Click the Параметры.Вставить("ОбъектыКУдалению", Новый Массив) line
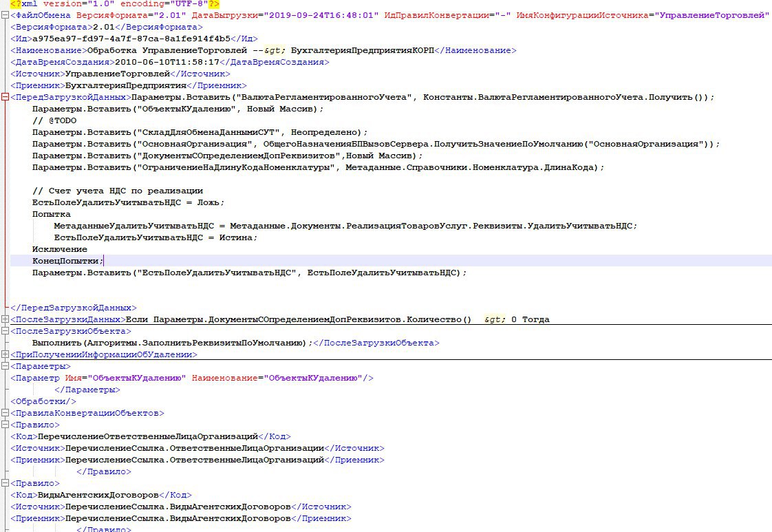772x532 pixels. [x=178, y=109]
